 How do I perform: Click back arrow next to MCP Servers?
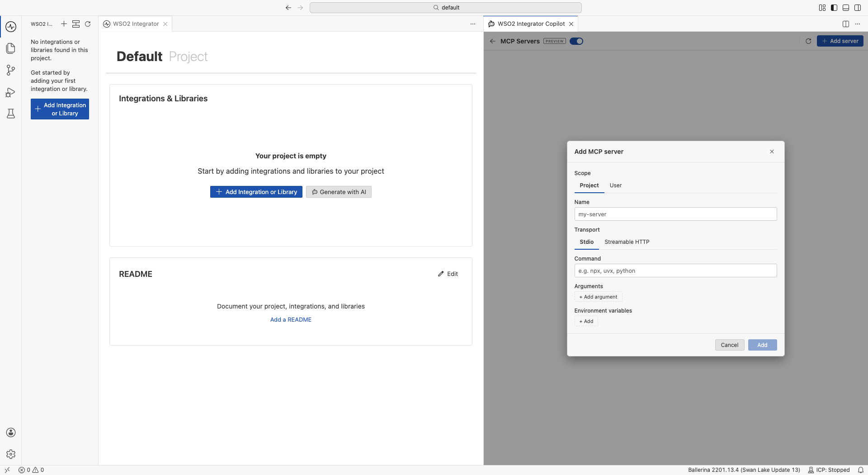pyautogui.click(x=493, y=41)
